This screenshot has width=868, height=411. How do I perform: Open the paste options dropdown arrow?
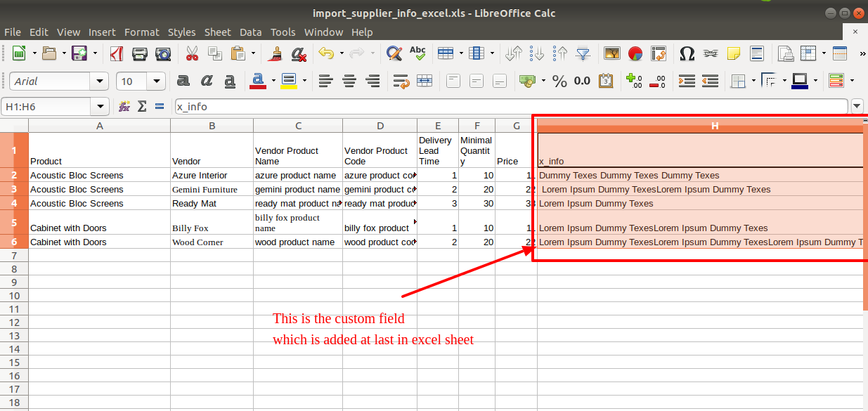(252, 53)
